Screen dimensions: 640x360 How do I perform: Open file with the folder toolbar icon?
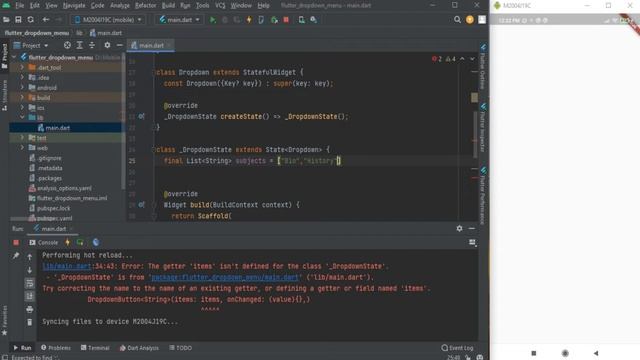[6, 20]
